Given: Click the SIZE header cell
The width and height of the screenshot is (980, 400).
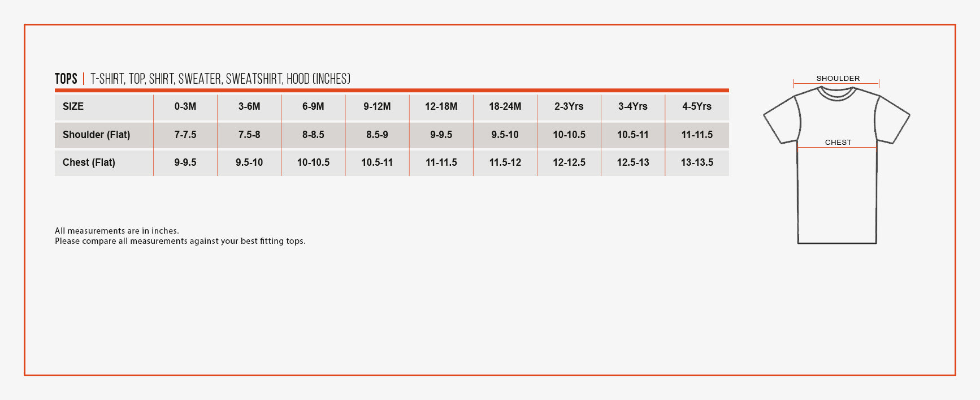Looking at the screenshot, I should 104,106.
